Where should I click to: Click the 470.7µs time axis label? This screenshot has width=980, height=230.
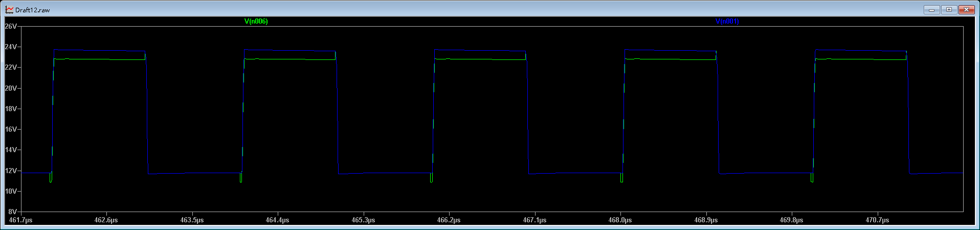pos(878,220)
